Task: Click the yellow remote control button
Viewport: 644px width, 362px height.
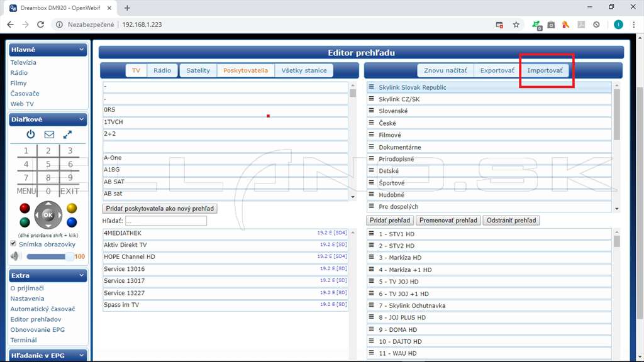Action: [72, 208]
